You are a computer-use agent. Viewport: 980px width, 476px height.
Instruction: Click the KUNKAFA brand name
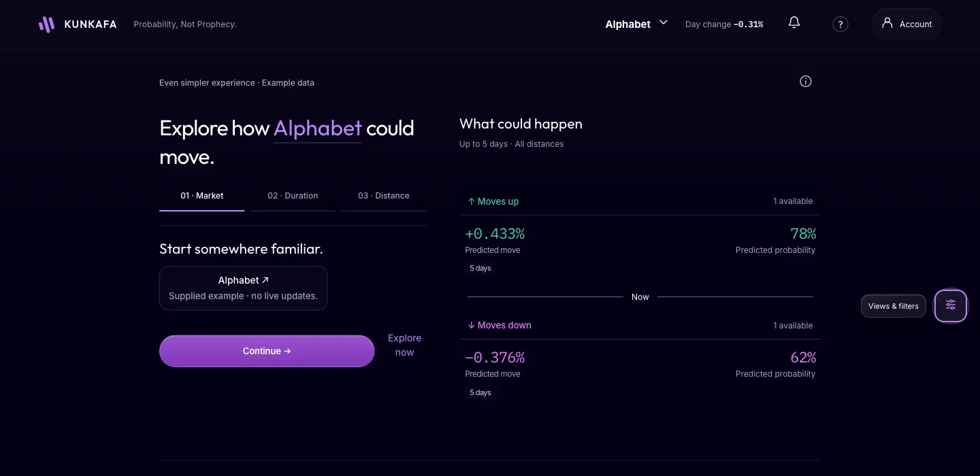click(91, 24)
